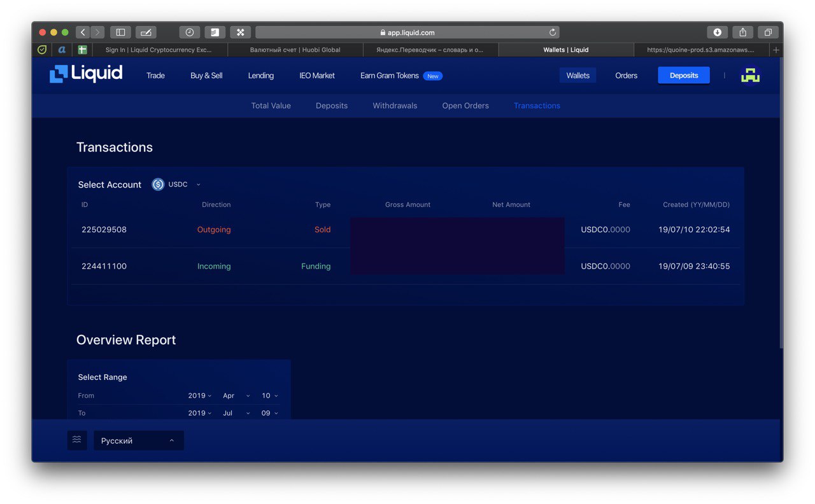Open the From year 2019 dropdown
Screen dimensions: 815x504
(x=200, y=396)
